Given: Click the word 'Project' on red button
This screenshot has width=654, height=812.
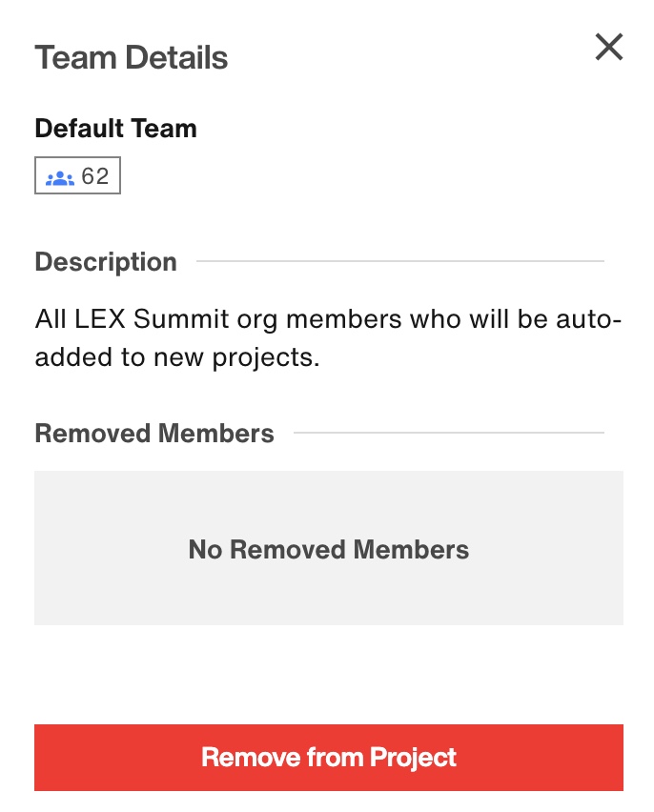Looking at the screenshot, I should [x=413, y=758].
